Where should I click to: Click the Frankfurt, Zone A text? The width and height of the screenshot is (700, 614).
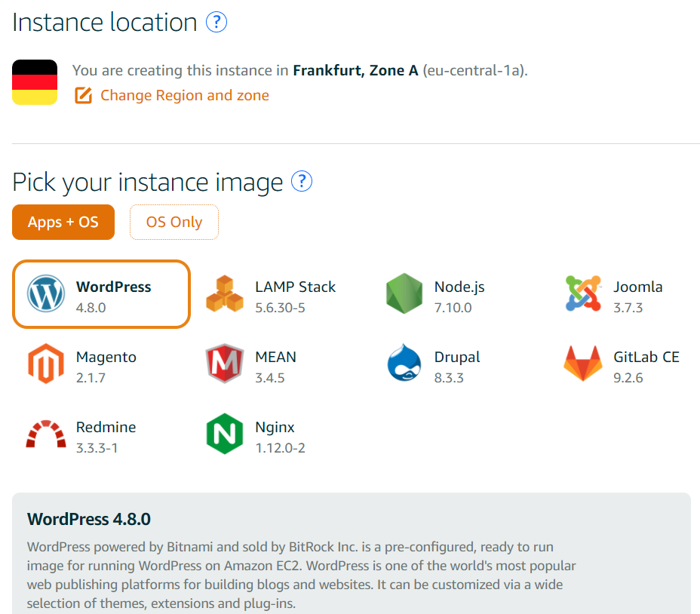click(x=356, y=70)
